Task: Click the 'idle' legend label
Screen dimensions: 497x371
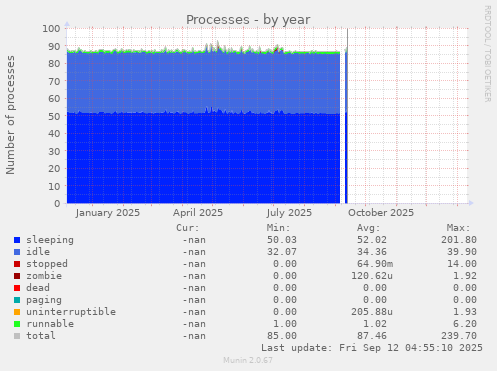Action: (38, 252)
